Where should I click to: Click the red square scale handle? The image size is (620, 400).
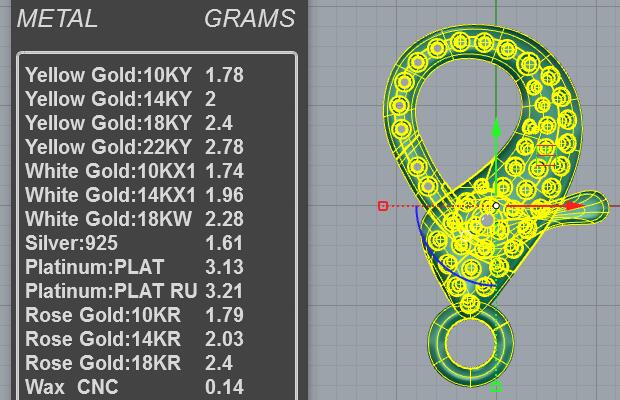coord(383,206)
